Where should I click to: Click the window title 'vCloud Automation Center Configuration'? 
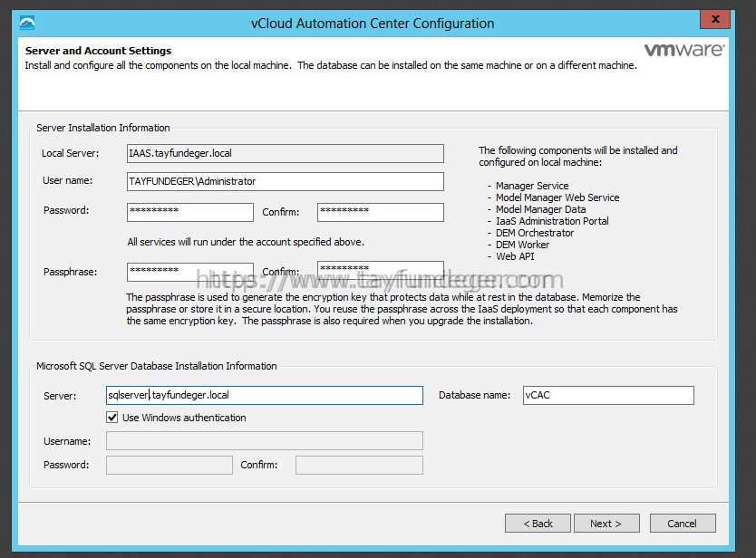pyautogui.click(x=373, y=24)
